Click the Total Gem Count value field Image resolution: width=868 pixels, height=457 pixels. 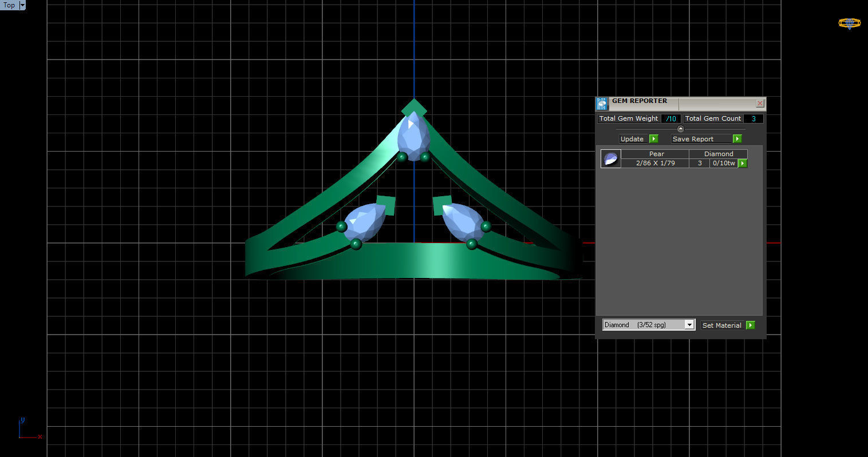coord(753,118)
